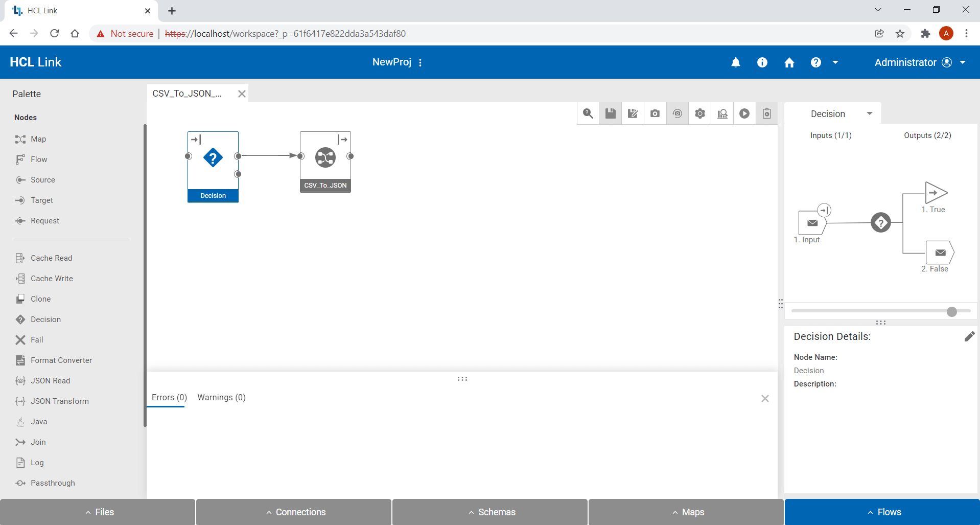Edit Decision Details using the pencil icon
This screenshot has width=980, height=525.
(970, 336)
